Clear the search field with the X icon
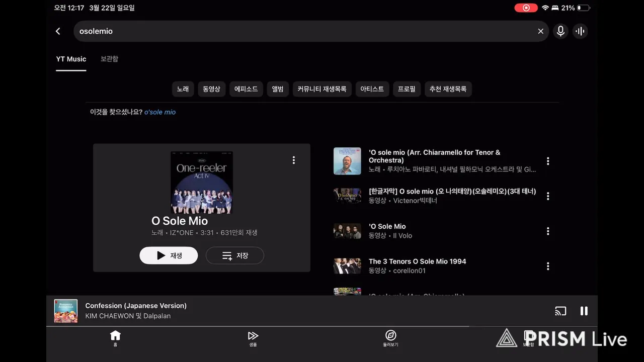Image resolution: width=644 pixels, height=362 pixels. click(x=540, y=31)
